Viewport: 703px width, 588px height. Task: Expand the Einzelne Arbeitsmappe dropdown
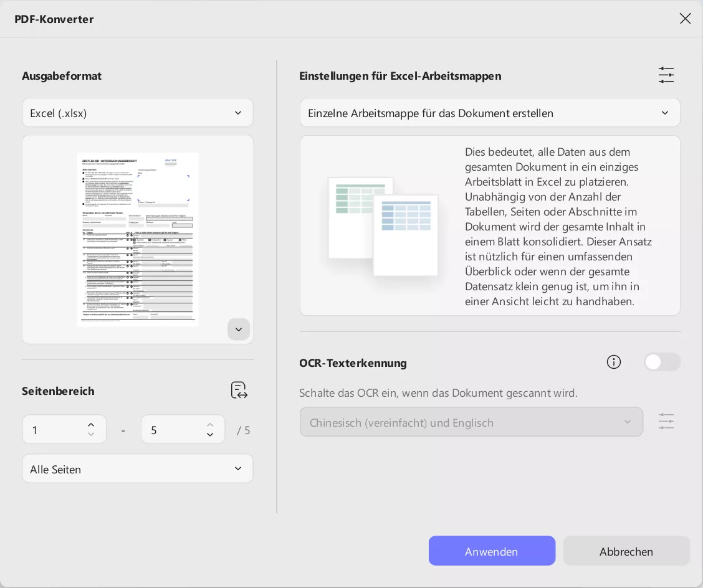click(490, 113)
